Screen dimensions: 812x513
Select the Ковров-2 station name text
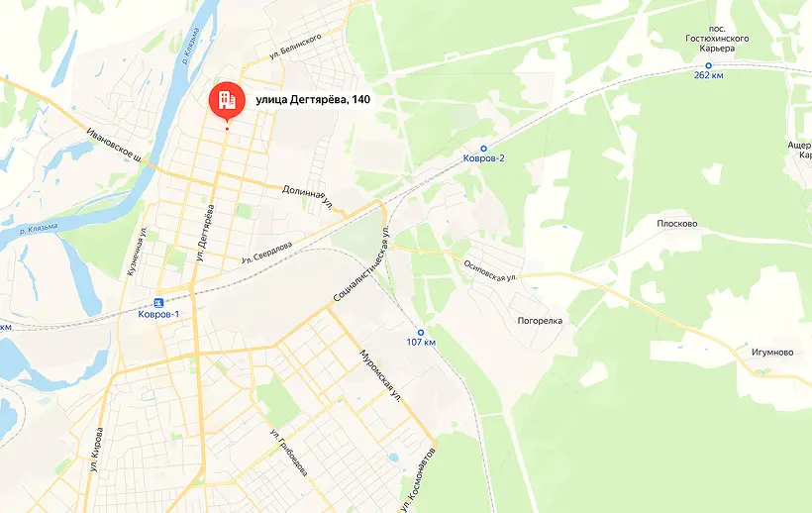[483, 158]
